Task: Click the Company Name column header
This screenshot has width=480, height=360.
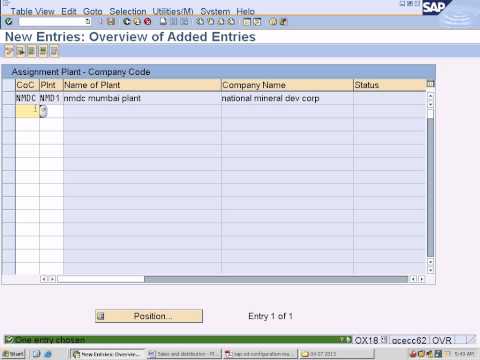Action: 287,85
